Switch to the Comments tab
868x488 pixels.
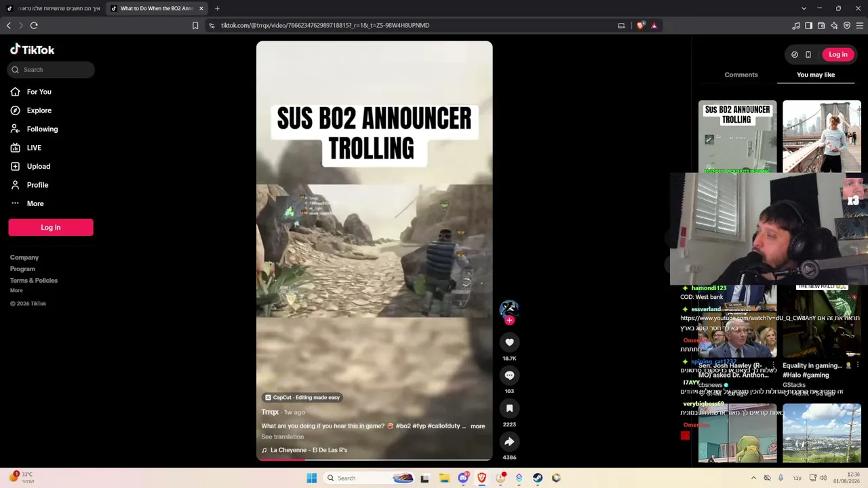(x=741, y=75)
